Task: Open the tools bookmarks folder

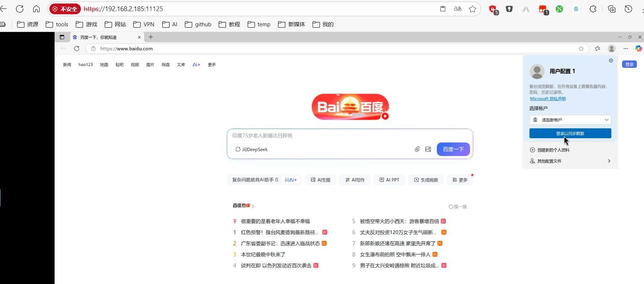Action: [57, 24]
